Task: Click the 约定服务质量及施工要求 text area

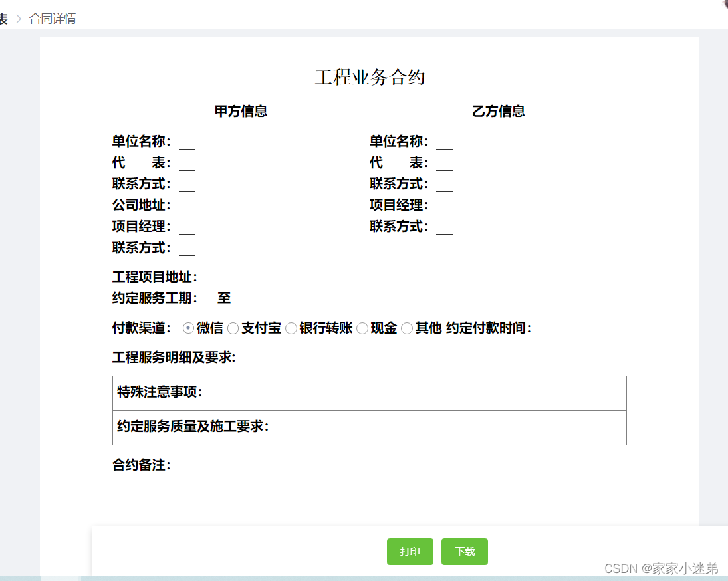Action: click(x=369, y=427)
